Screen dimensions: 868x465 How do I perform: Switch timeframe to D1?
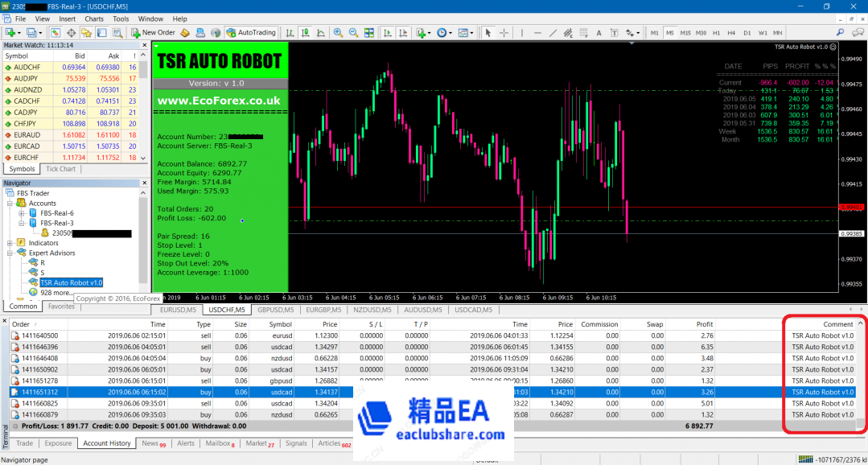[x=747, y=33]
